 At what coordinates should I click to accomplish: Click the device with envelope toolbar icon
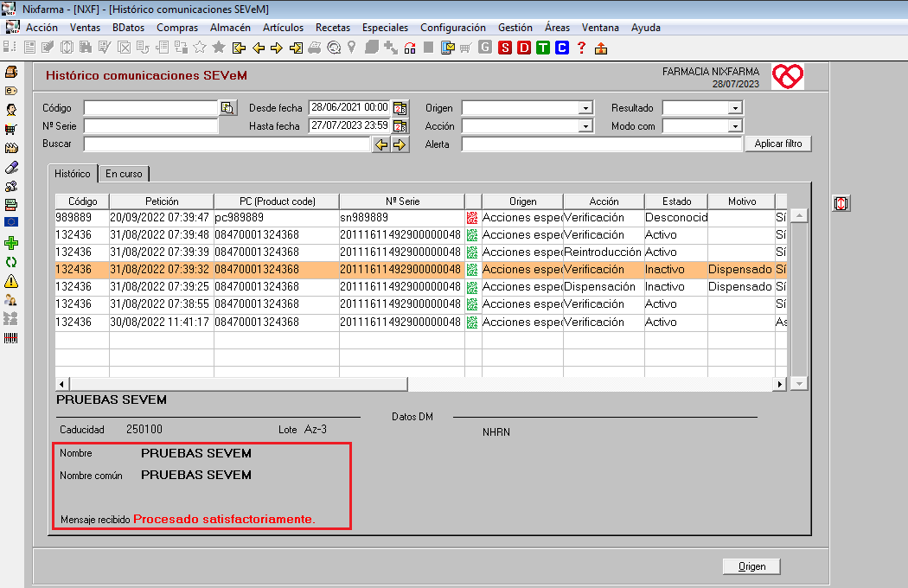(447, 48)
